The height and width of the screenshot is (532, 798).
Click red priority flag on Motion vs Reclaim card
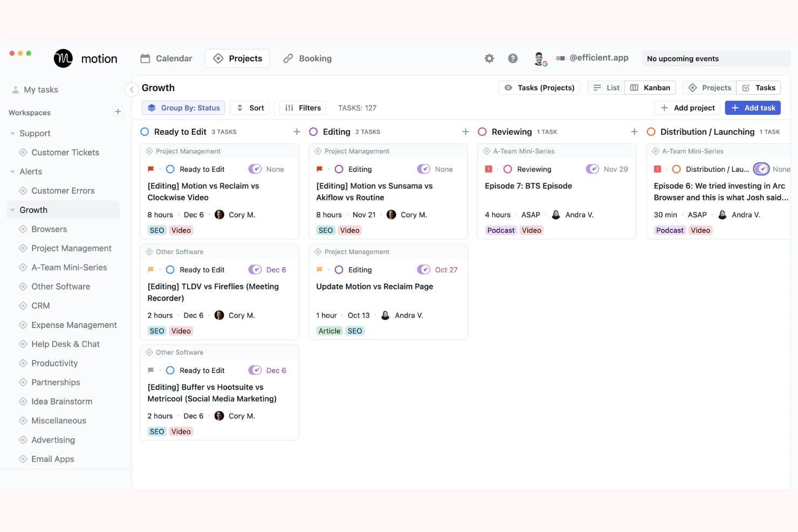click(151, 169)
